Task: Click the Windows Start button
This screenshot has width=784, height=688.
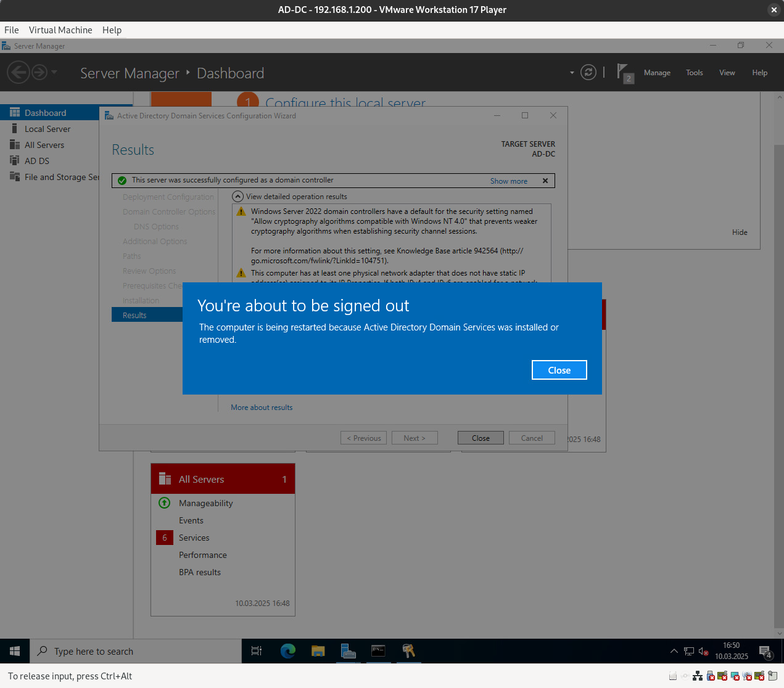Action: click(15, 651)
